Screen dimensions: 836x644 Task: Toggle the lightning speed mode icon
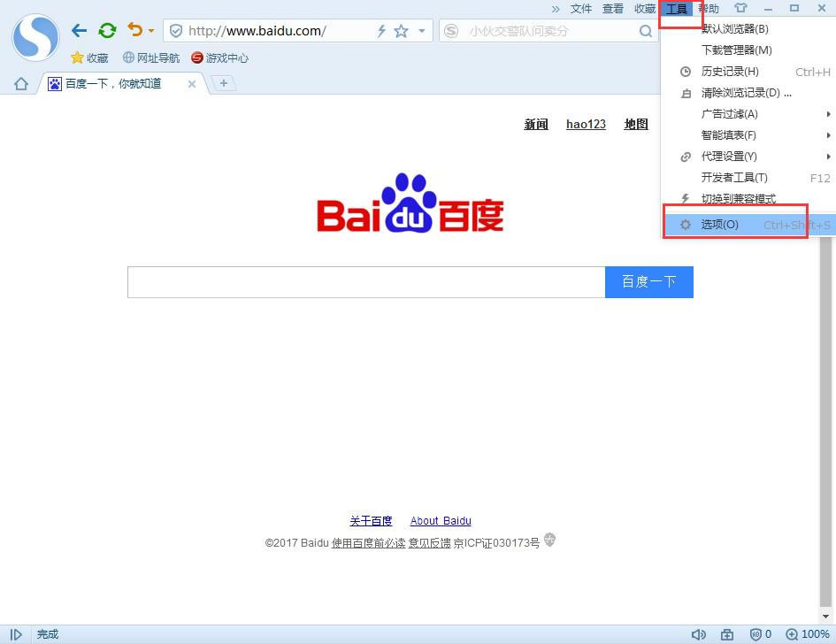point(381,31)
